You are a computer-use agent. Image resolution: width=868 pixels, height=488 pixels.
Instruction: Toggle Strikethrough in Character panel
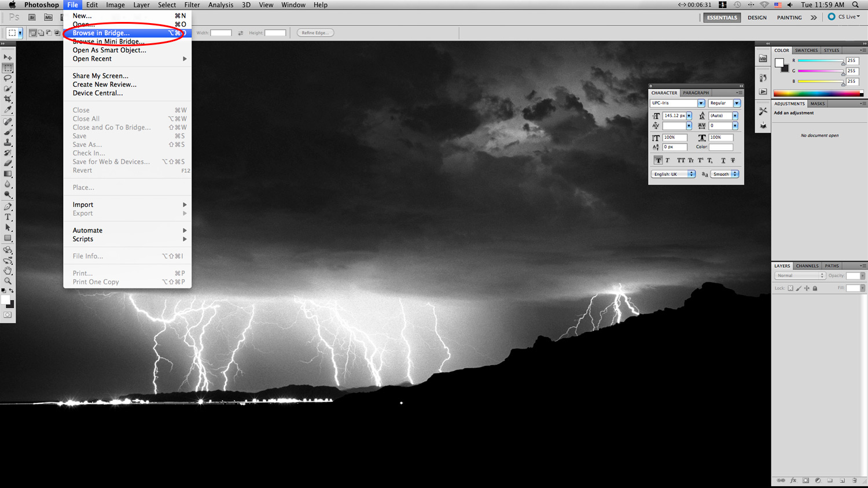pyautogui.click(x=733, y=160)
